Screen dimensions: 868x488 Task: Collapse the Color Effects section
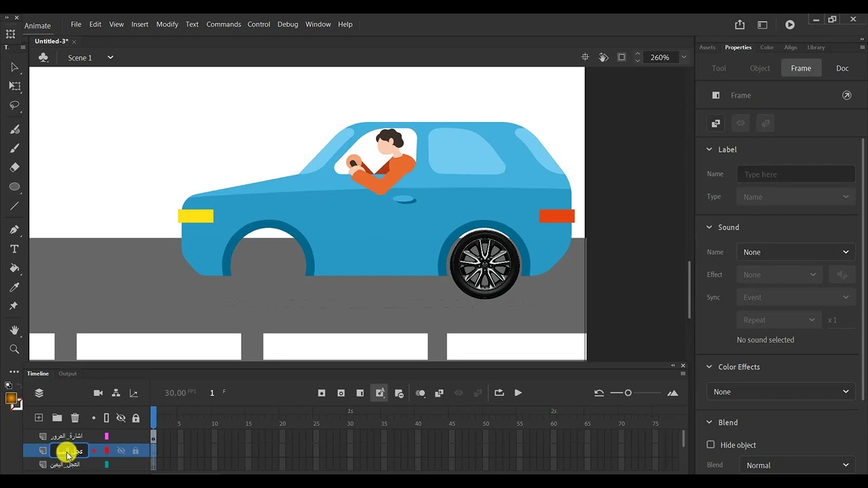[x=709, y=367]
